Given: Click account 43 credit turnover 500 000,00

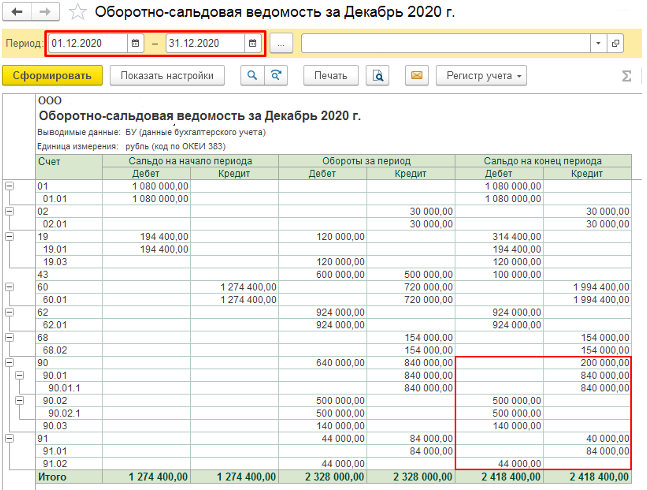Looking at the screenshot, I should click(411, 274).
